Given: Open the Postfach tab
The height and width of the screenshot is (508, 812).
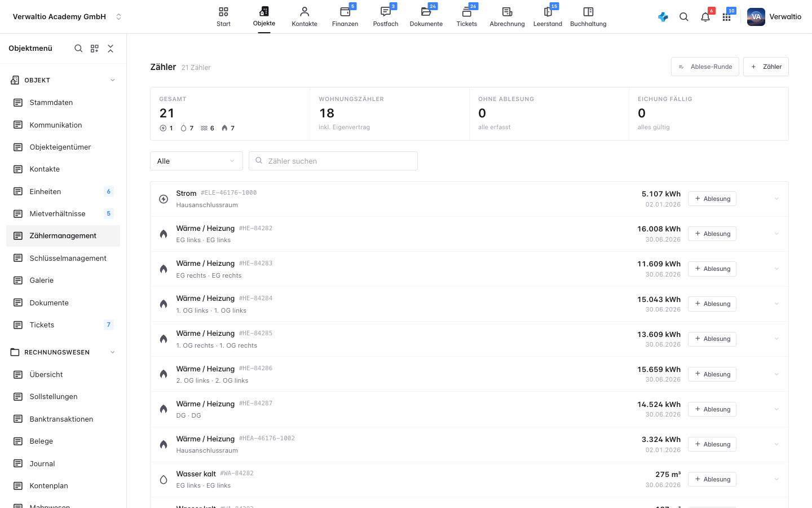Looking at the screenshot, I should pyautogui.click(x=386, y=17).
